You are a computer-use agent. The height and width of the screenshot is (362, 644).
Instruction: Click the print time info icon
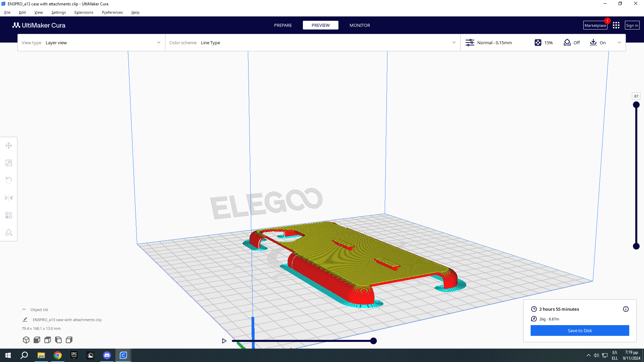[x=626, y=309]
